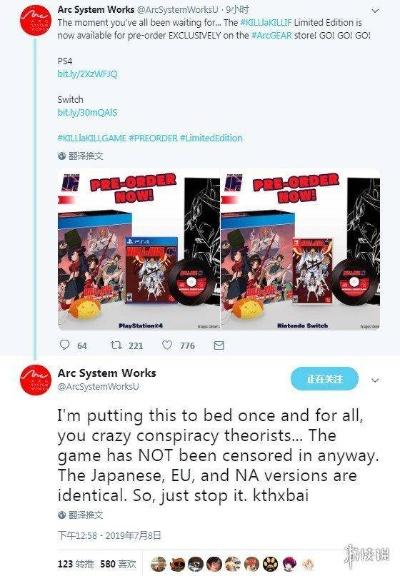
Task: Like the pre-order tweet with the heart icon
Action: [x=167, y=345]
